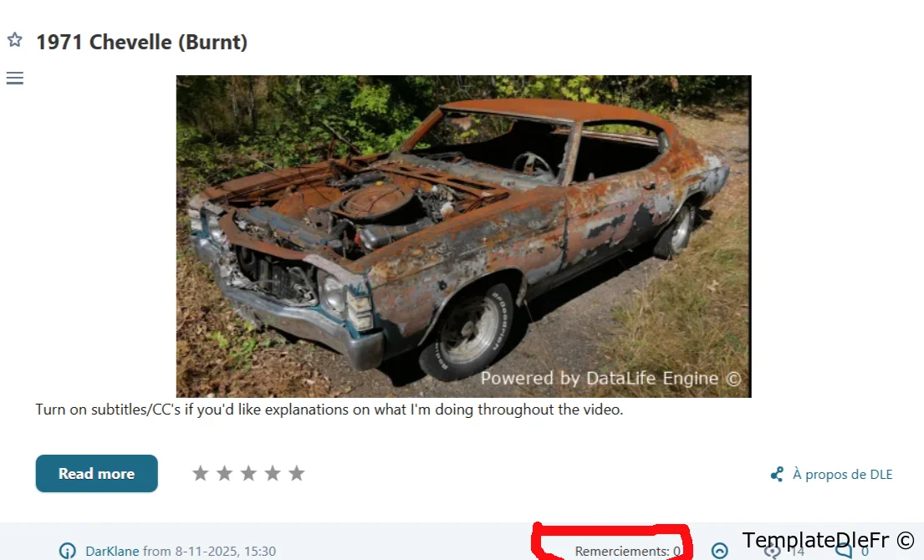This screenshot has width=924, height=560.
Task: Click the comment count number in footer
Action: [865, 552]
